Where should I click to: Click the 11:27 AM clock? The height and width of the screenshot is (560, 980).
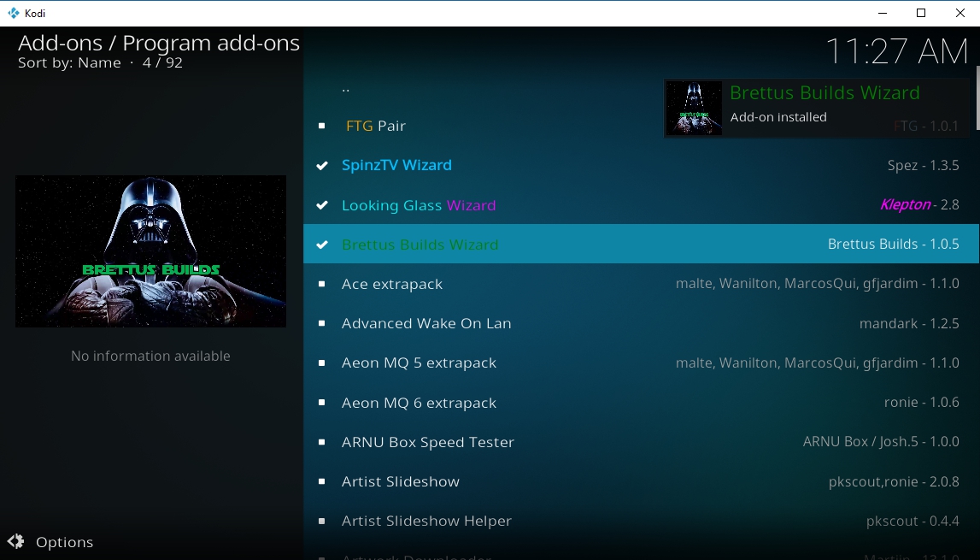coord(897,50)
